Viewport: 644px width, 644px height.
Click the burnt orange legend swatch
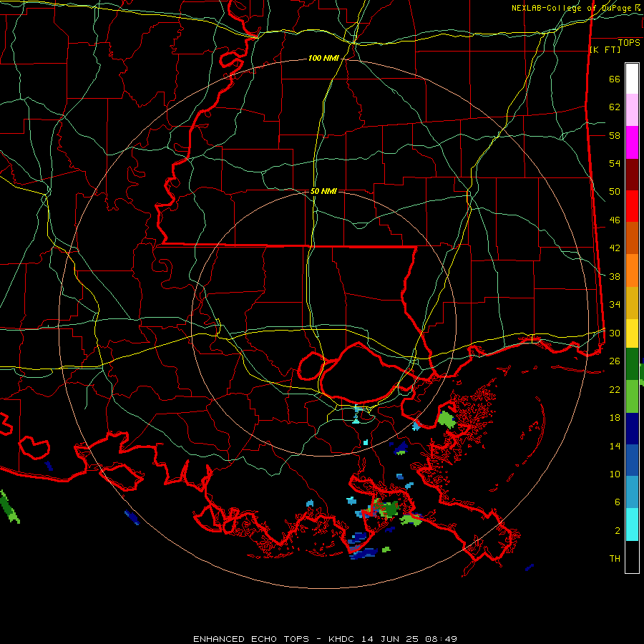(632, 238)
